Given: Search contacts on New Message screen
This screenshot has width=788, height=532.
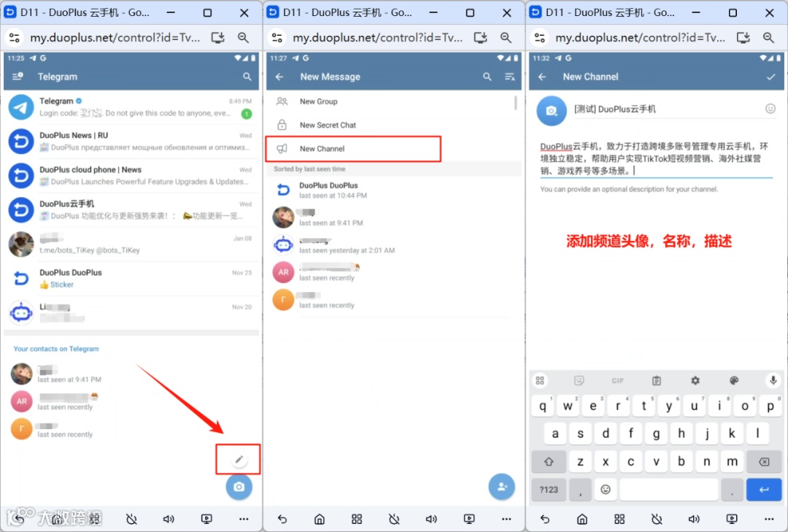Looking at the screenshot, I should (487, 77).
